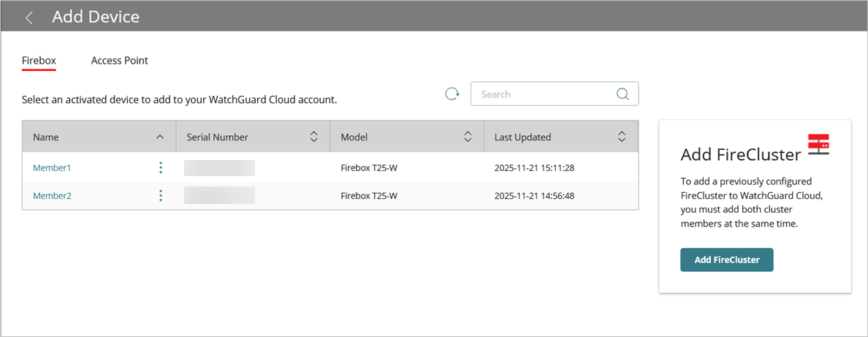Open the Member2 device link
Viewport: 868px width, 337px height.
tap(52, 196)
